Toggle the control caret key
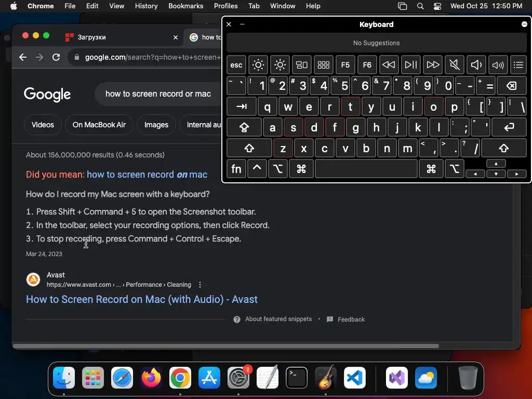The image size is (532, 399). pyautogui.click(x=257, y=169)
